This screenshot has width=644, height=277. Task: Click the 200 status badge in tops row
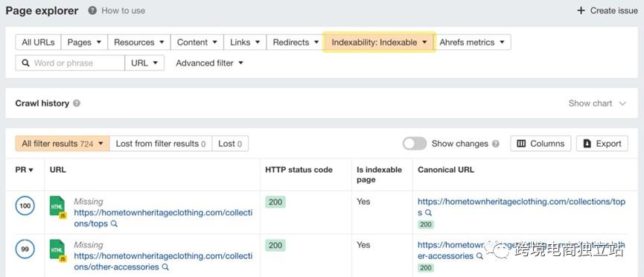point(275,202)
